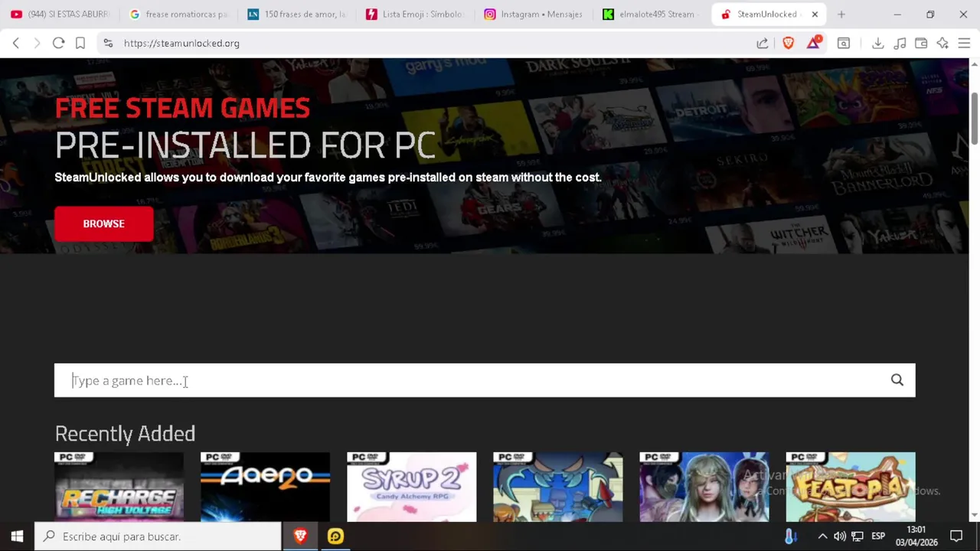Show the downloads panel
Image resolution: width=980 pixels, height=551 pixels.
tap(878, 44)
